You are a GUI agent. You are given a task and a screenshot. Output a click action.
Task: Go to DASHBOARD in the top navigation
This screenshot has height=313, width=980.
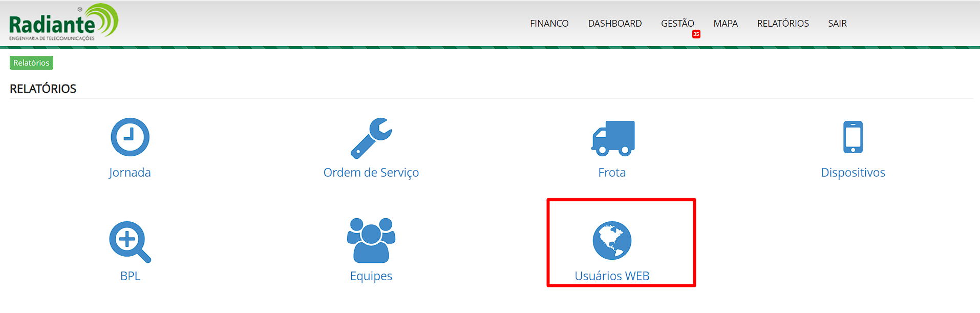(614, 24)
